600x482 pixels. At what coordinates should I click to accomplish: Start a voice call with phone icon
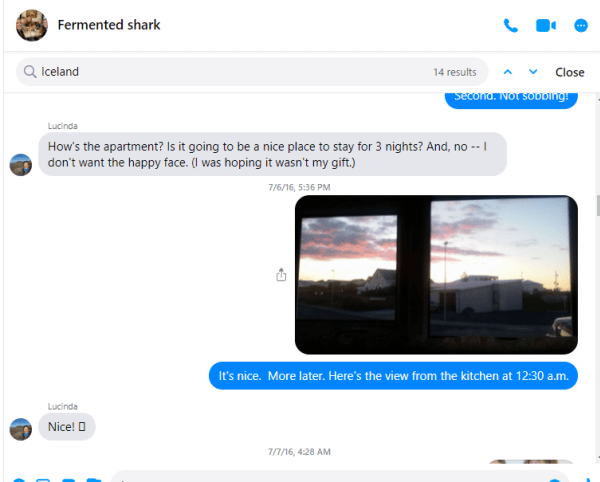510,26
